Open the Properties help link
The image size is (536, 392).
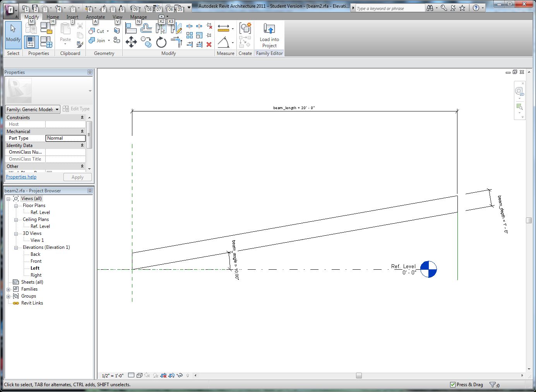point(21,176)
